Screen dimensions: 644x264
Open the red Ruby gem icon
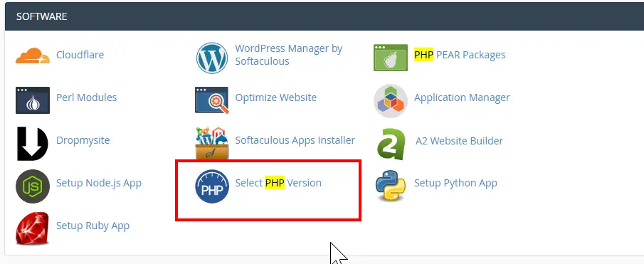33,228
